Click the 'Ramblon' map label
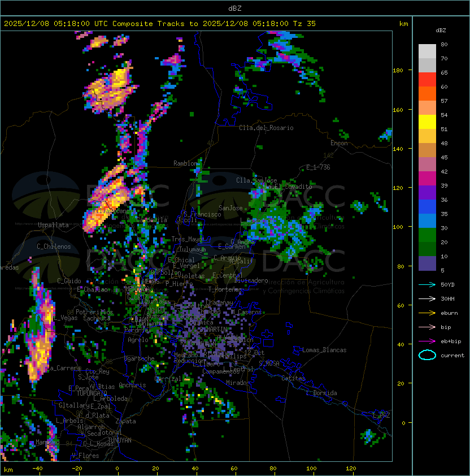Viewport: 470px width, 476px height. click(185, 163)
